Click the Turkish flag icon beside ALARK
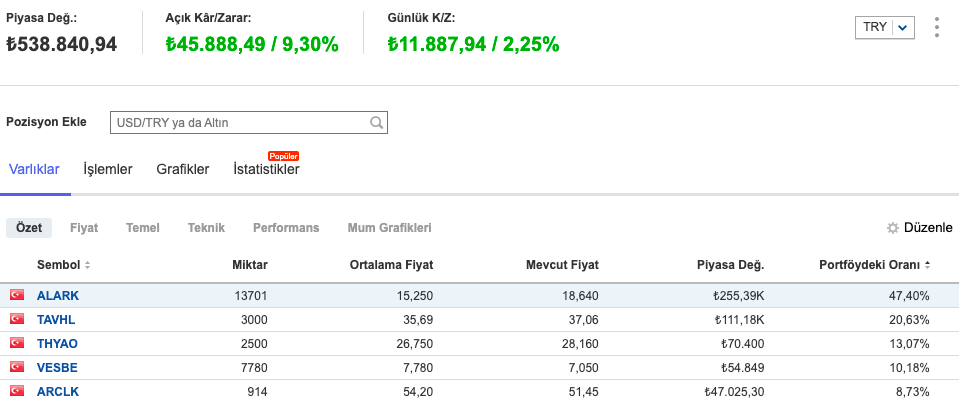961x409 pixels. point(16,295)
